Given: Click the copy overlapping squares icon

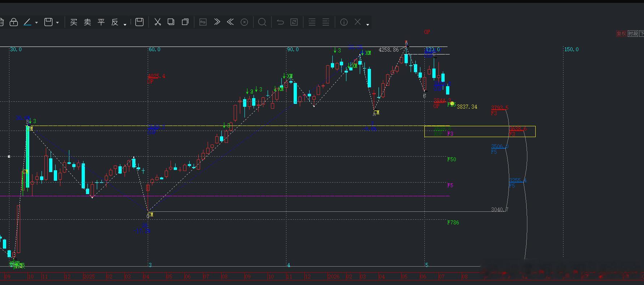Looking at the screenshot, I should point(171,22).
